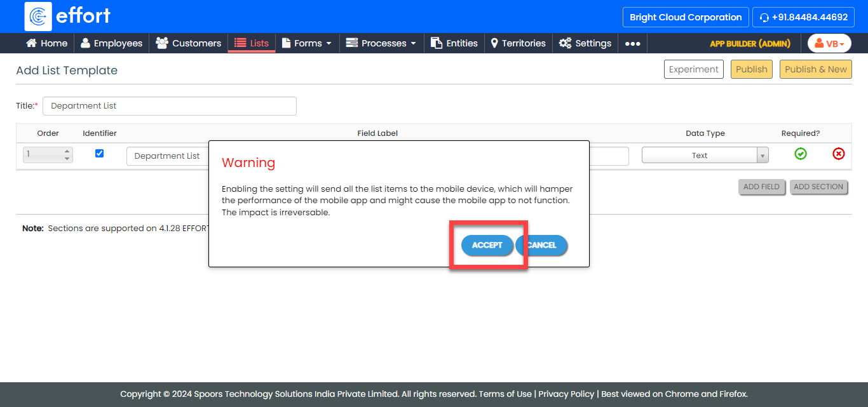Go to Home in navigation bar

click(x=46, y=43)
